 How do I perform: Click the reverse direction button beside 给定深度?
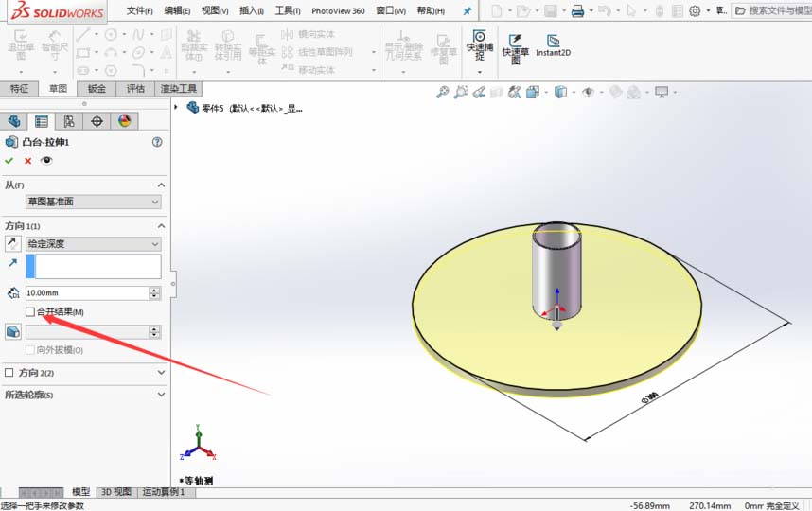tap(12, 243)
